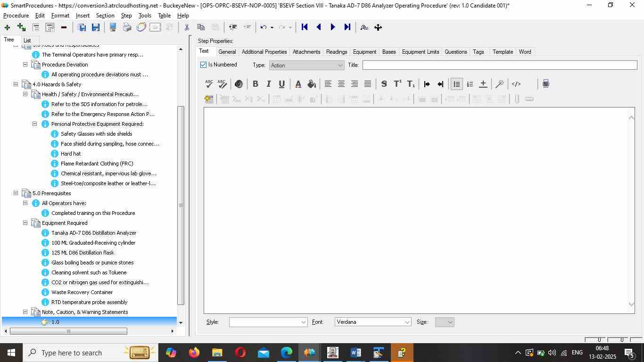Collapse the 4.0 Hazards & Safety node
644x362 pixels.
point(16,84)
